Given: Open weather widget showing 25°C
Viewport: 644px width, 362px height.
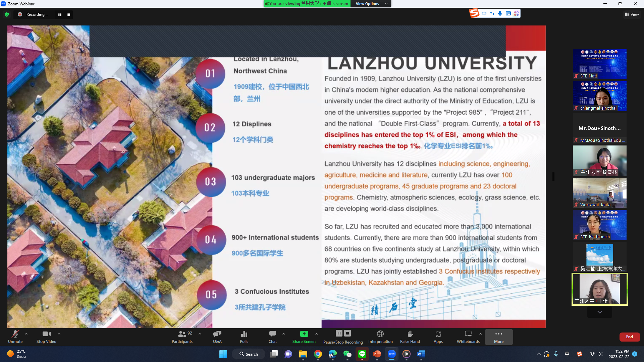Looking at the screenshot, I should point(16,354).
